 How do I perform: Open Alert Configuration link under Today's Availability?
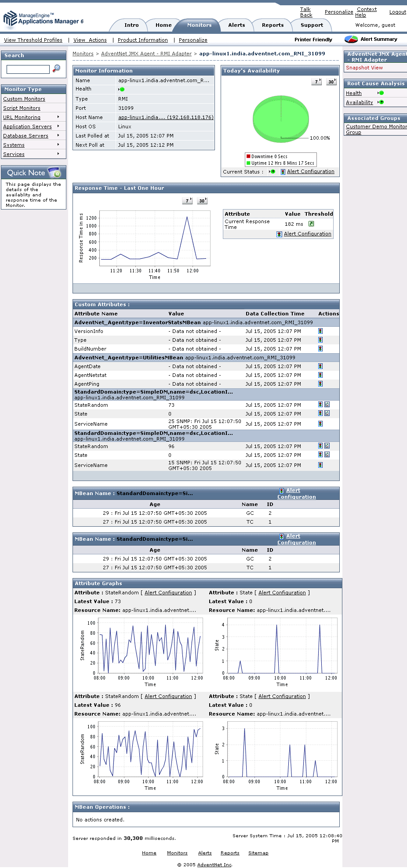pyautogui.click(x=311, y=172)
